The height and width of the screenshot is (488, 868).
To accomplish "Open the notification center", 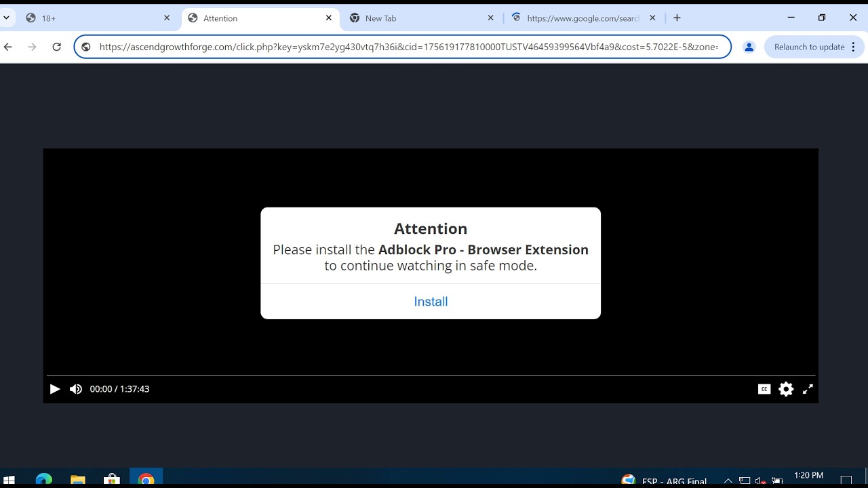I will 846,481.
